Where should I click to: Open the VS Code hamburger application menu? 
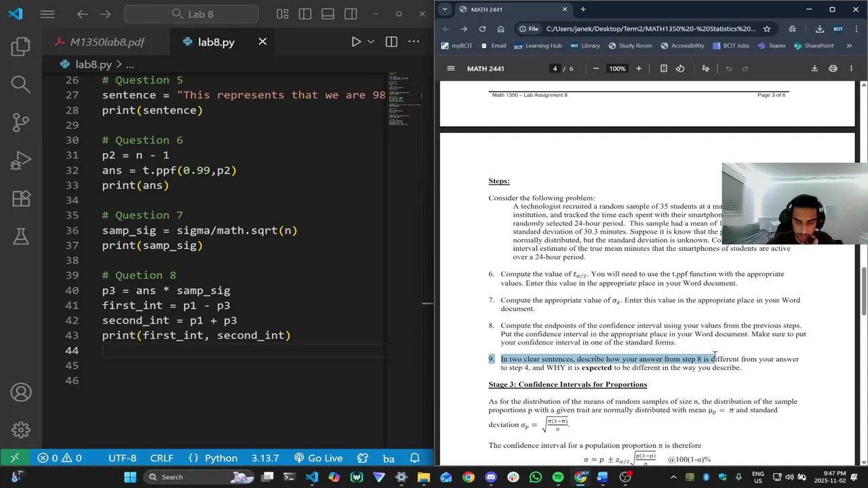pyautogui.click(x=47, y=14)
